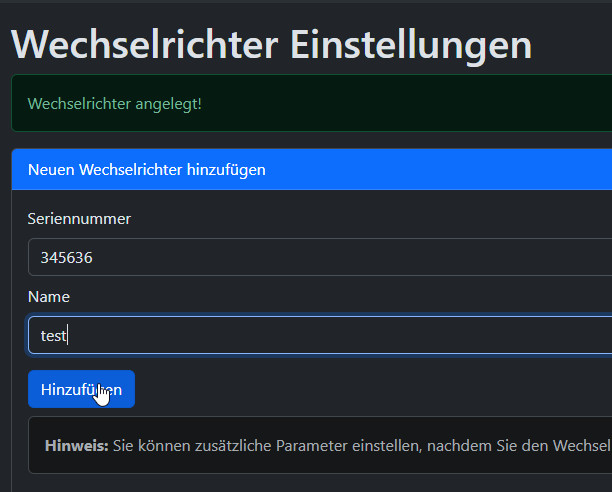Click the 'Wechselrichter angelegt!' success message
The height and width of the screenshot is (492, 612).
click(x=115, y=103)
